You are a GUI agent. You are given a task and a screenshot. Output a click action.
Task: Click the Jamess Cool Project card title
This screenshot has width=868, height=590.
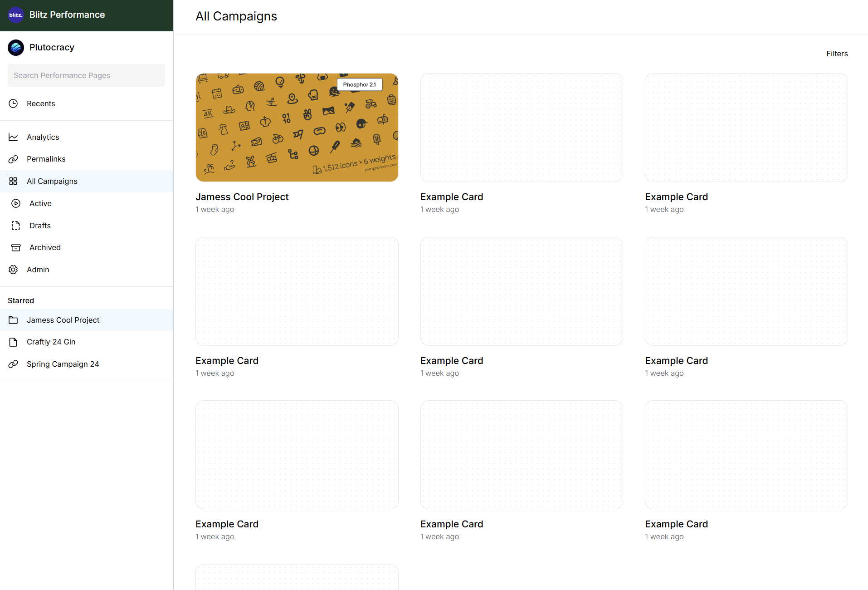tap(242, 197)
